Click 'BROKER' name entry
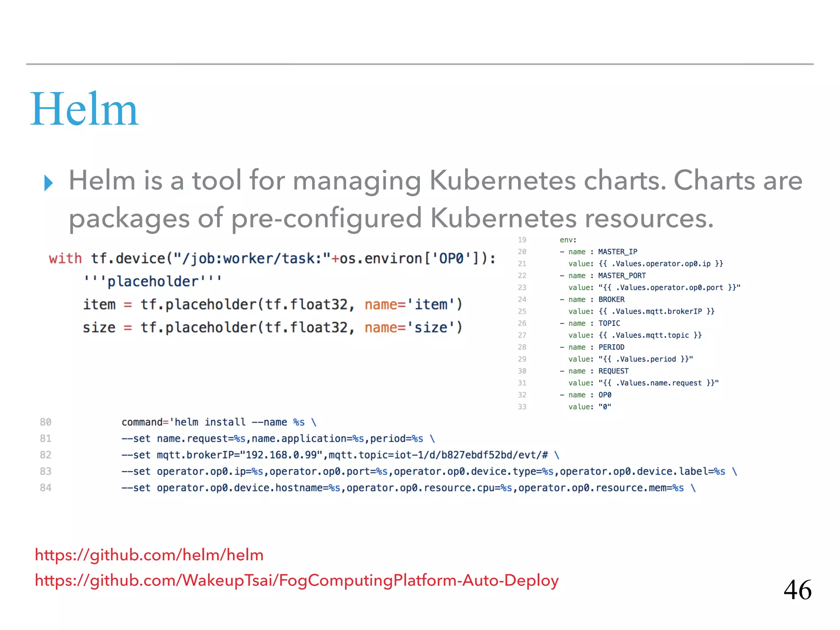 [x=611, y=299]
